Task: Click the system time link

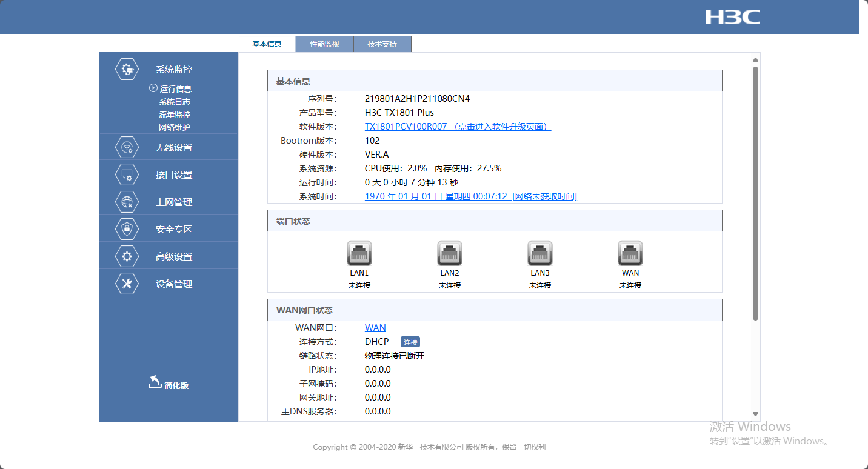Action: 471,196
